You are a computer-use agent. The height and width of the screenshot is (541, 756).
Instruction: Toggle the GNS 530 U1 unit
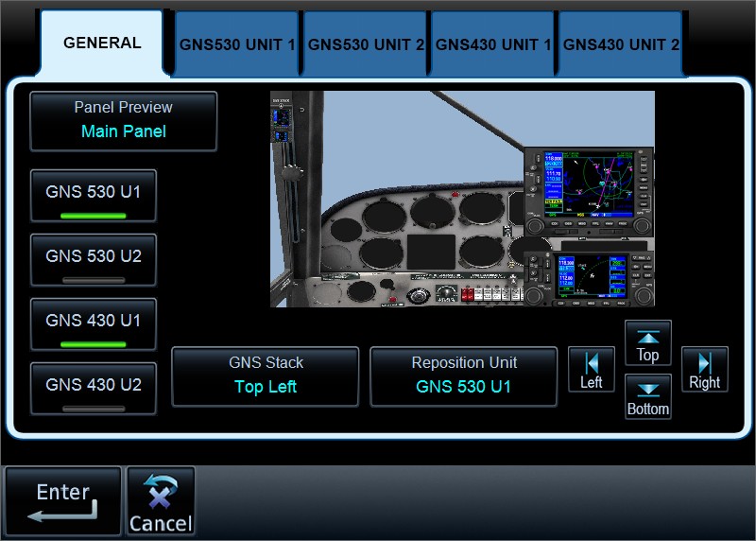pyautogui.click(x=93, y=196)
